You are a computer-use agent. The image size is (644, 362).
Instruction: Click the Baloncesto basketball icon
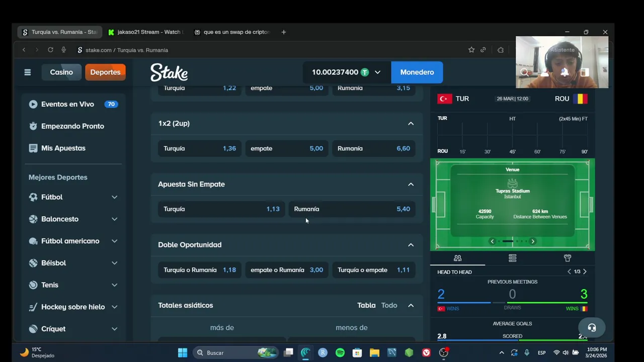pyautogui.click(x=33, y=219)
